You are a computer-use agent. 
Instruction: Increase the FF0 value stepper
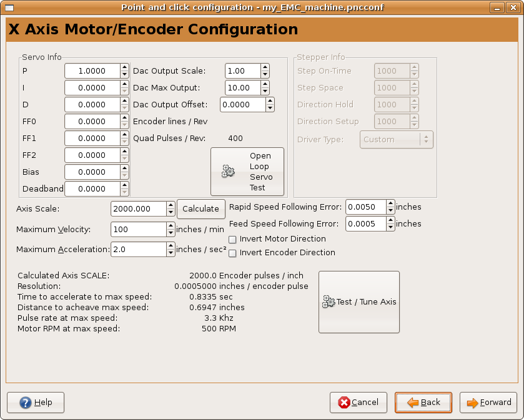point(125,118)
